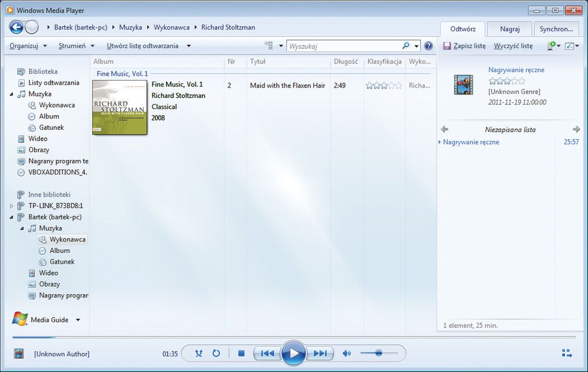The width and height of the screenshot is (588, 372).
Task: Toggle repeat playback mode
Action: pyautogui.click(x=216, y=353)
